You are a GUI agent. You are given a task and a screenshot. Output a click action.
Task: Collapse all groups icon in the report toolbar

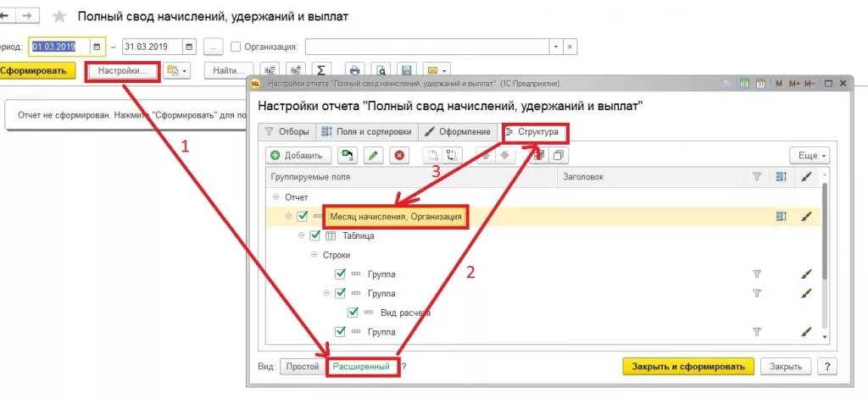270,71
